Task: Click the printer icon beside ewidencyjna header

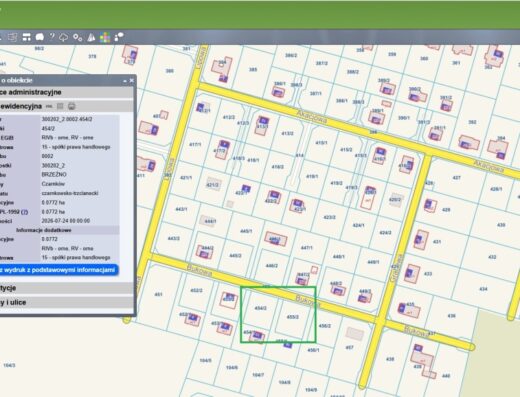Action: (72, 106)
